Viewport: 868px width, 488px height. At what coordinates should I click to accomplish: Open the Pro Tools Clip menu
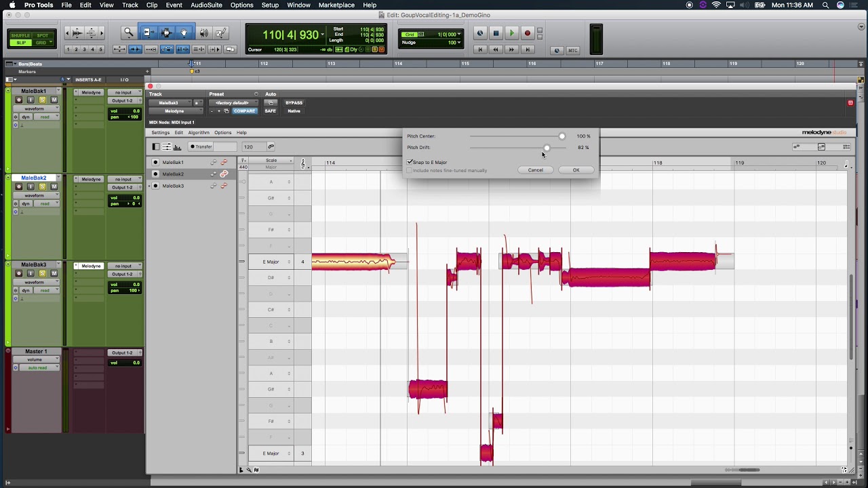152,5
